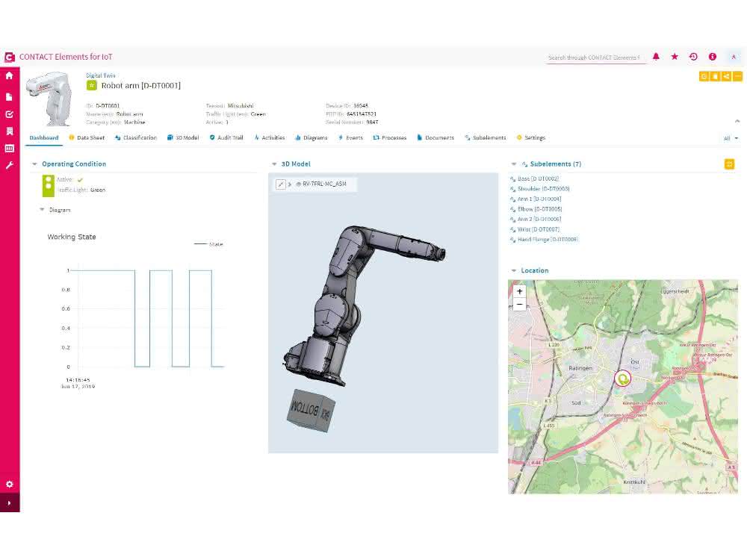The width and height of the screenshot is (747, 560).
Task: Open the yellow more options (...) button
Action: tap(737, 76)
